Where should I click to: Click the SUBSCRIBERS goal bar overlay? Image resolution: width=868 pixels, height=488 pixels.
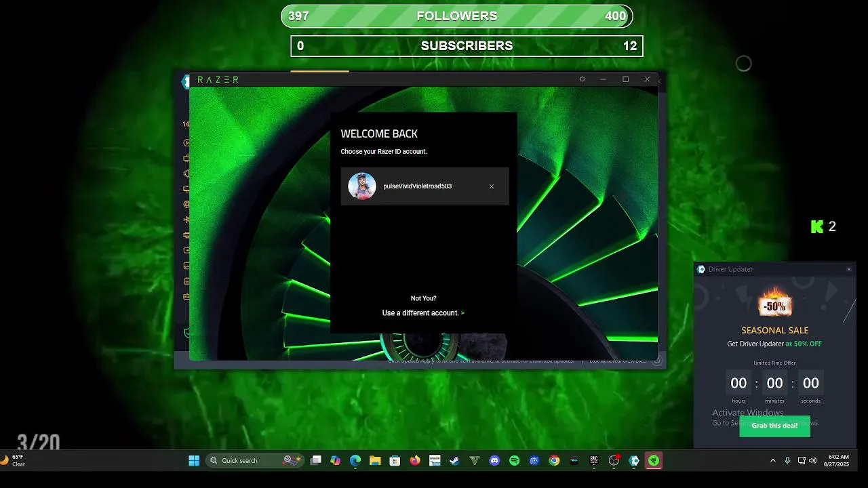pos(467,46)
